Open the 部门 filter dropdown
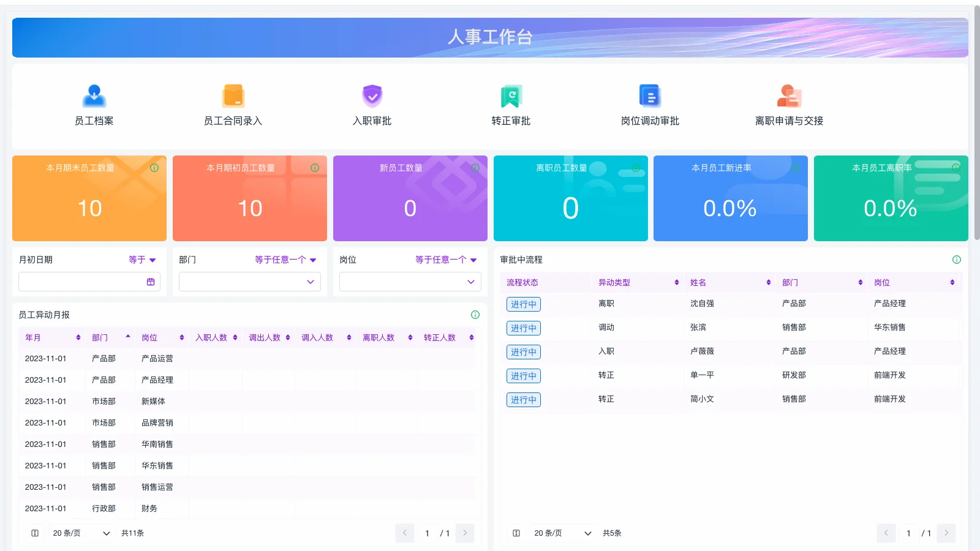980x551 pixels. pyautogui.click(x=249, y=282)
